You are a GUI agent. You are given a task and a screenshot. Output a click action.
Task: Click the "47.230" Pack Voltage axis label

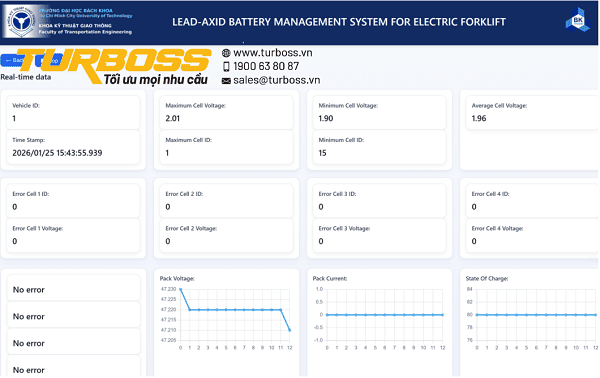pos(169,289)
